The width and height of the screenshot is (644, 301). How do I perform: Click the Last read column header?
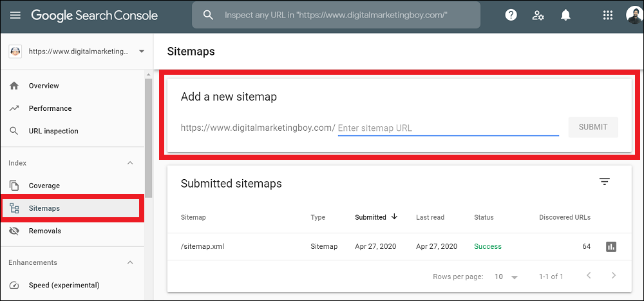coord(430,217)
